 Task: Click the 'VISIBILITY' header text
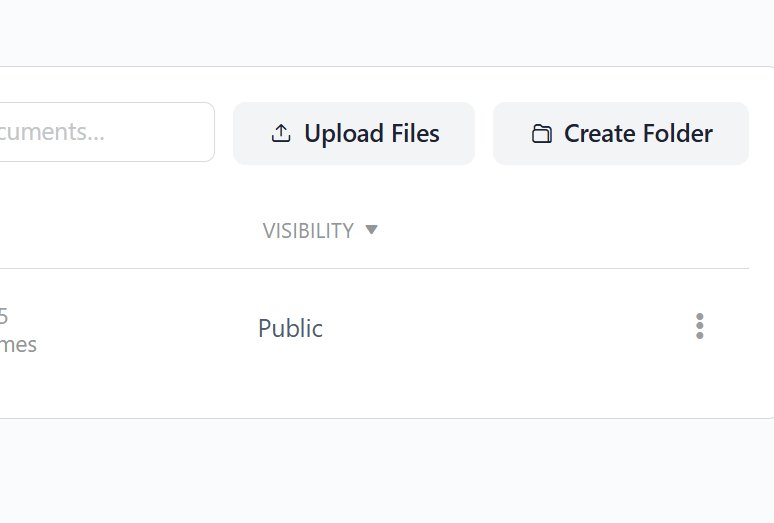pyautogui.click(x=308, y=231)
